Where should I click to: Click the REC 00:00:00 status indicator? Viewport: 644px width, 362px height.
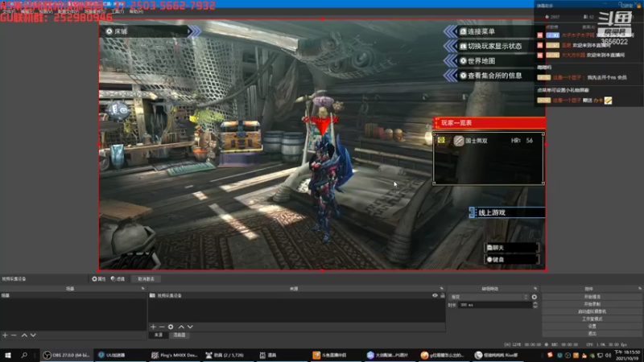(x=561, y=344)
